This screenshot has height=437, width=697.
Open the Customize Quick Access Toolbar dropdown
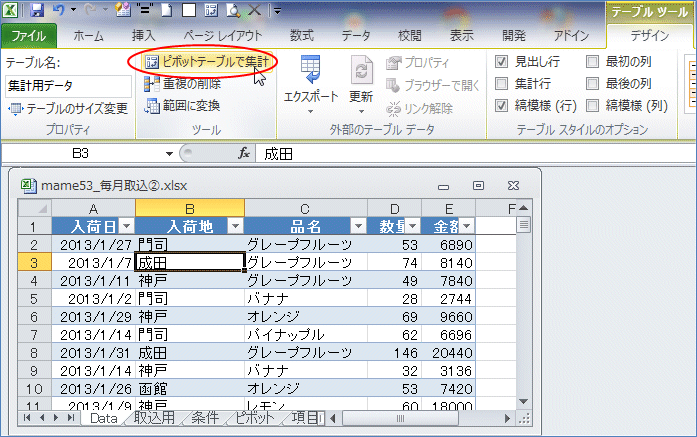tap(277, 11)
